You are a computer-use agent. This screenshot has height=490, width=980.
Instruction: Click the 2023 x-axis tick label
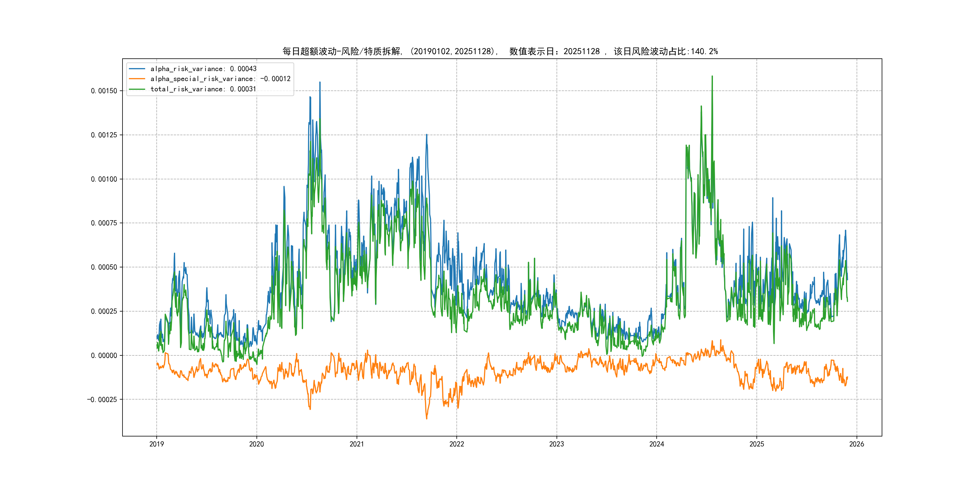[x=557, y=444]
